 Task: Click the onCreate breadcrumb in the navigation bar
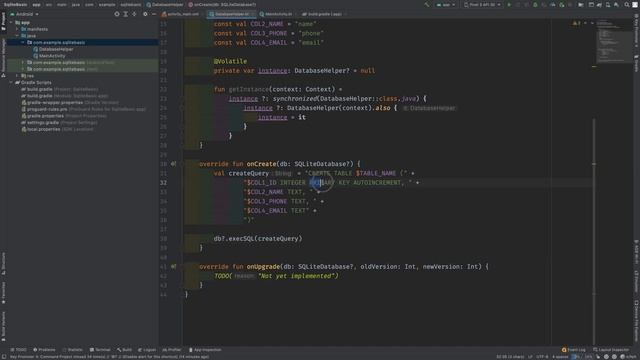[222, 4]
